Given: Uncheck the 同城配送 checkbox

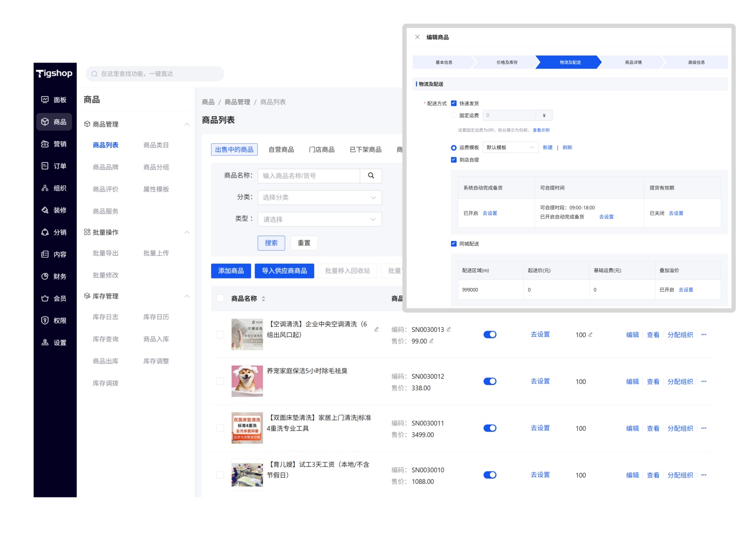Looking at the screenshot, I should coord(453,244).
